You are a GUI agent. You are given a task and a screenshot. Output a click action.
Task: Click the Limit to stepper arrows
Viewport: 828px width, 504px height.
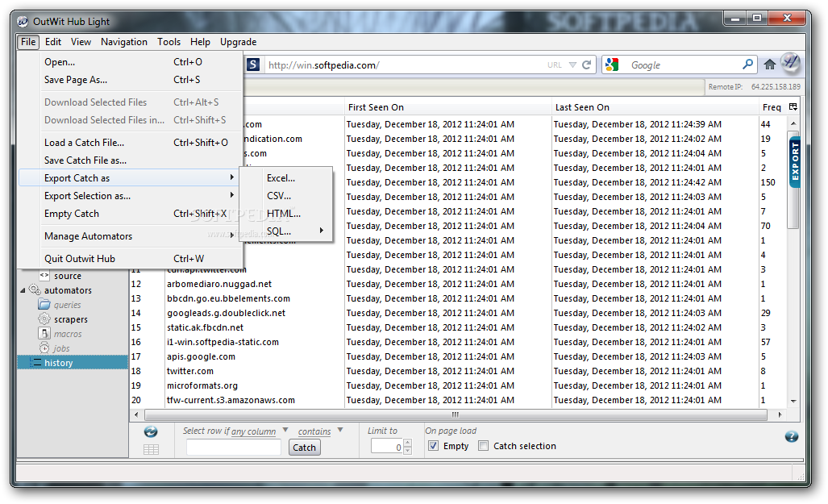point(407,447)
